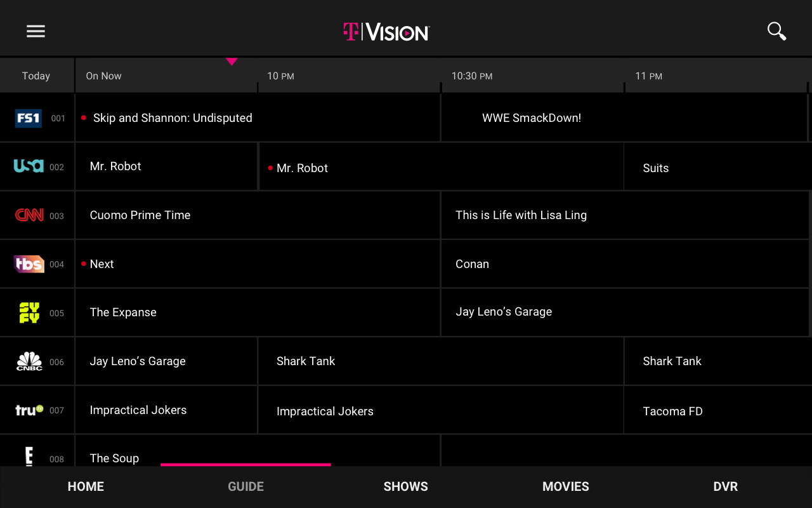
Task: Click the T-Vision logo
Action: click(x=386, y=32)
